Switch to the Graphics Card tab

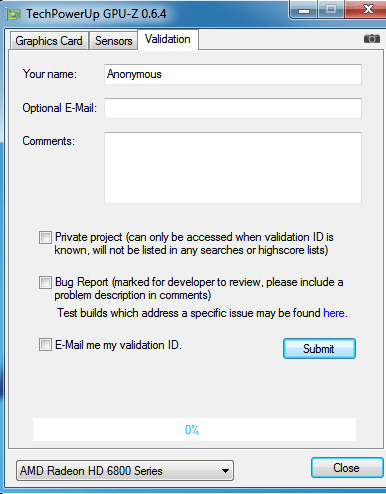point(49,41)
